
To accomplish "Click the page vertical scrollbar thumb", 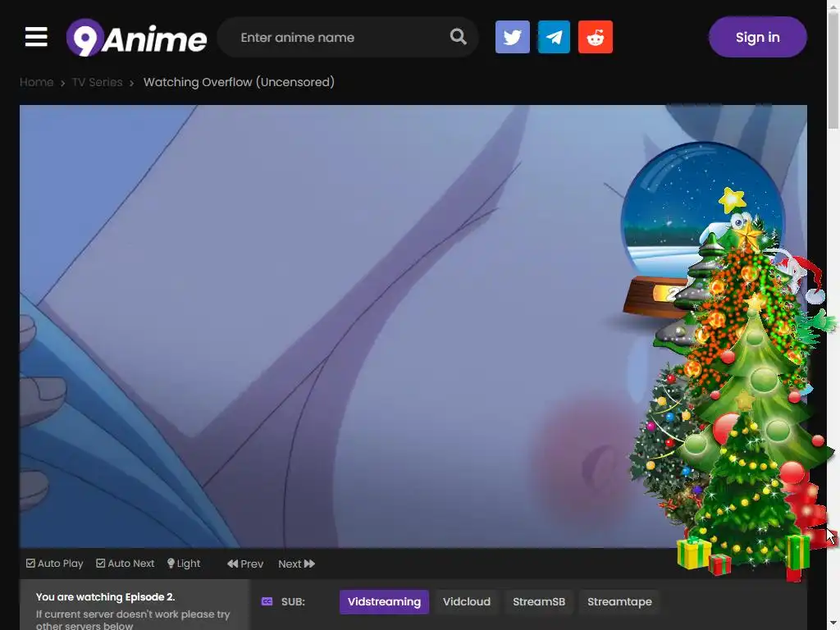I will pyautogui.click(x=833, y=70).
